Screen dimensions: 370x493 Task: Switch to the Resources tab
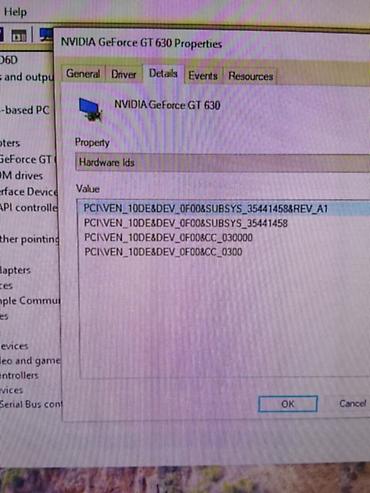(251, 76)
